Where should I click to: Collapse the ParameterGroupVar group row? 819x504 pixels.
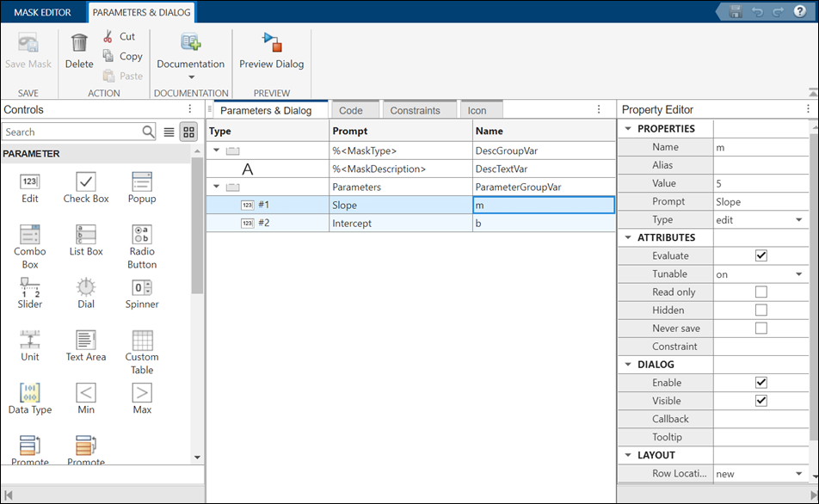[216, 187]
